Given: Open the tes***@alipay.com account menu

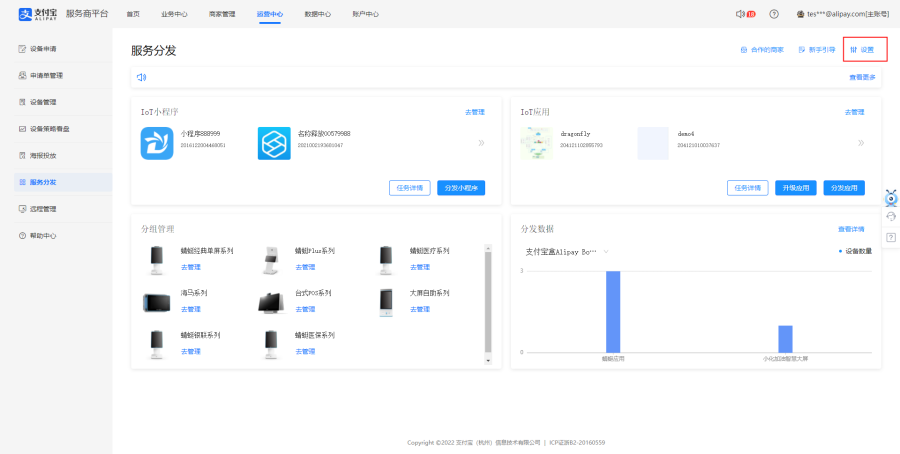Looking at the screenshot, I should pos(843,14).
